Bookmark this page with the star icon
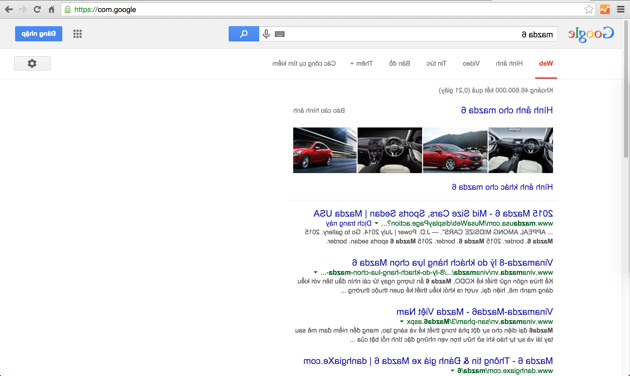Viewport: 630px width, 376px height. 589,9
